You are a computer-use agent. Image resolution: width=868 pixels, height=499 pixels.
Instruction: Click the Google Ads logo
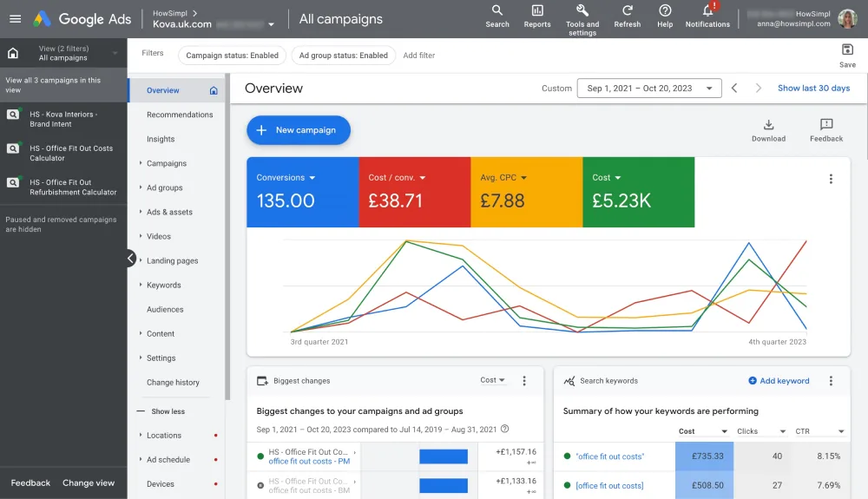click(x=82, y=19)
